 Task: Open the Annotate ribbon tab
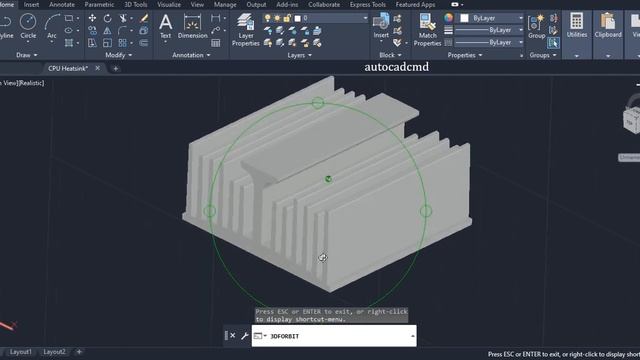tap(62, 4)
